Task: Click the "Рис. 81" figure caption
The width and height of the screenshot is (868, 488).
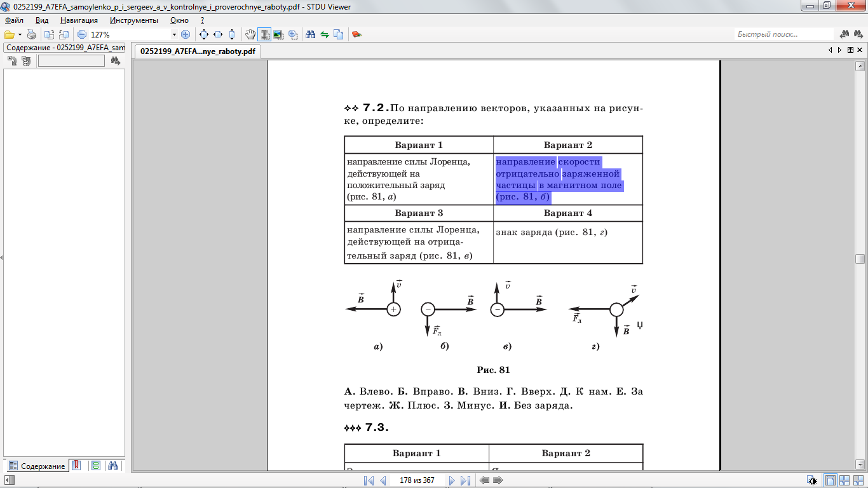Action: click(x=494, y=370)
